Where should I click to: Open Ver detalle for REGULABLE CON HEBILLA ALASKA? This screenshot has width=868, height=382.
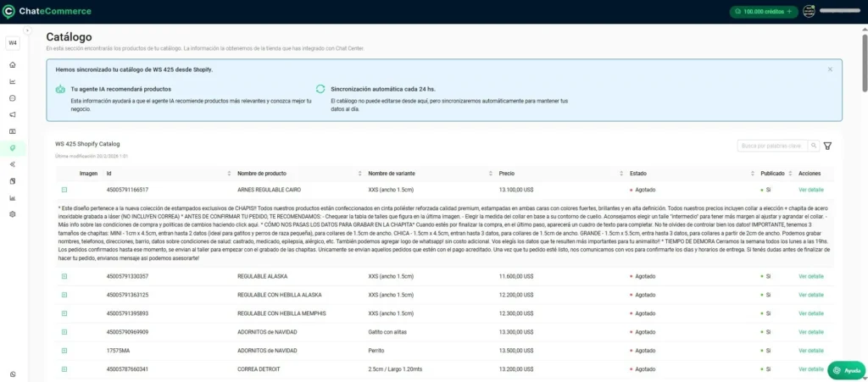[811, 295]
